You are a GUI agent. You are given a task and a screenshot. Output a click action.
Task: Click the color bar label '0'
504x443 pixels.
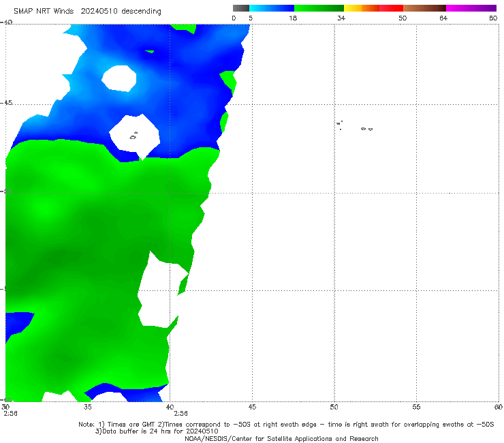[234, 18]
